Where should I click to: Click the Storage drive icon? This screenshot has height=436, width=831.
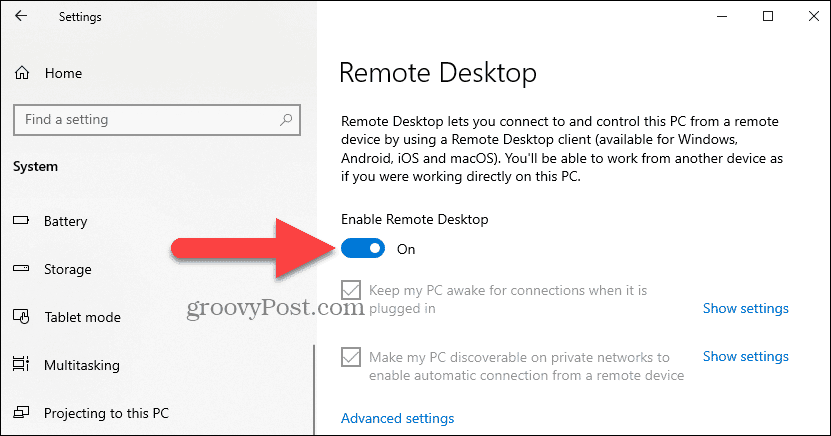pyautogui.click(x=21, y=268)
